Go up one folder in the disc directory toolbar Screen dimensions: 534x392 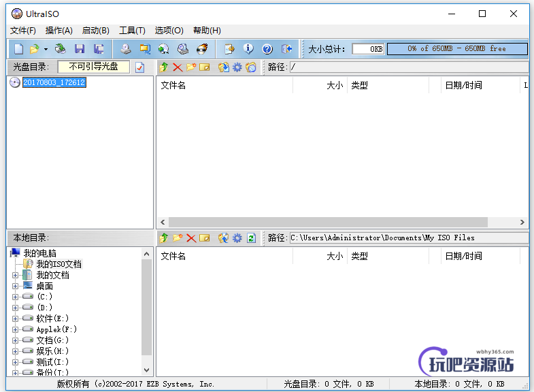pos(164,67)
